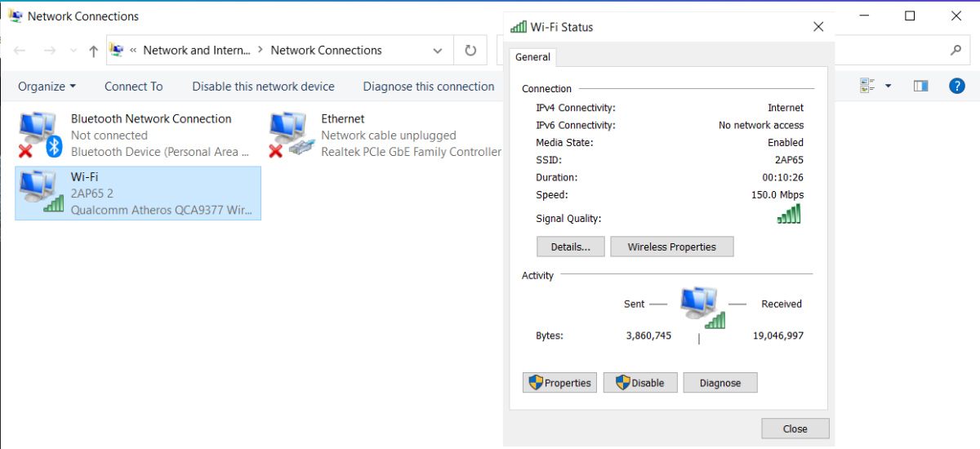
Task: Expand the address bar history dropdown
Action: pyautogui.click(x=438, y=51)
